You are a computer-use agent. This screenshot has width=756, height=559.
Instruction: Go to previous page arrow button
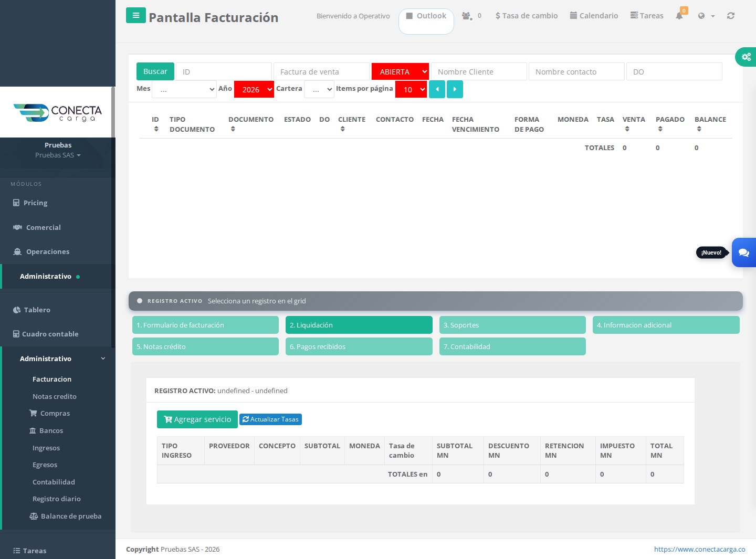coord(437,89)
